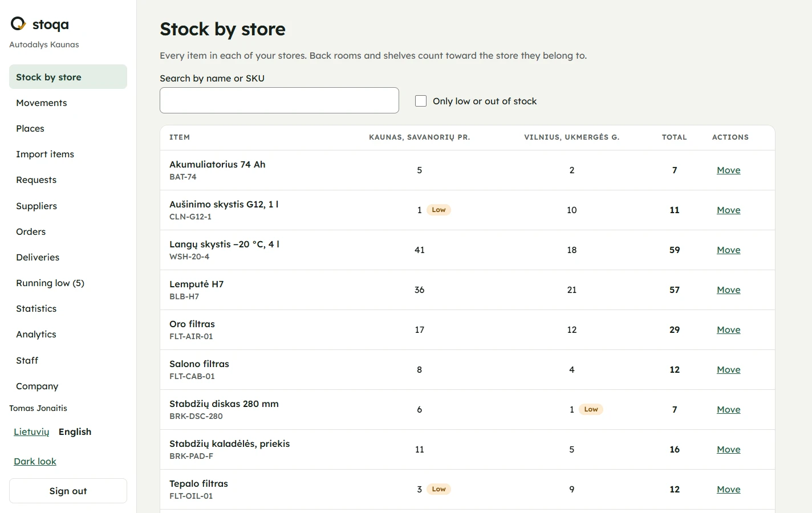View Running low (5) list
Screen dimensions: 812x513
(x=68, y=283)
